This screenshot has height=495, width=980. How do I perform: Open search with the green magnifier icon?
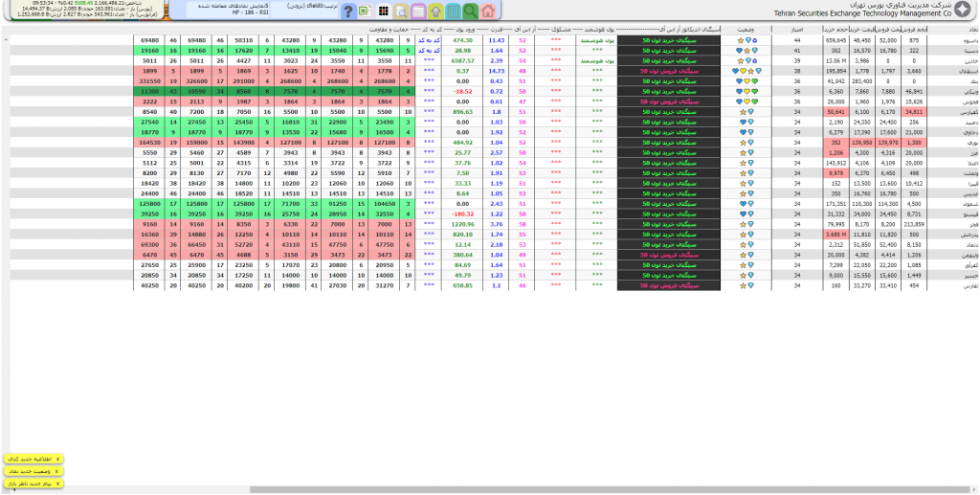470,11
